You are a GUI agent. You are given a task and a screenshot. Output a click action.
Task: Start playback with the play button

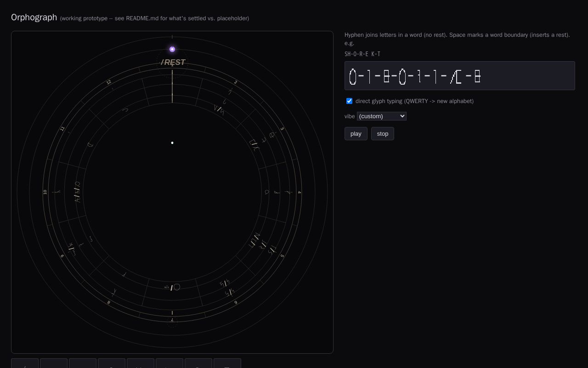356,133
